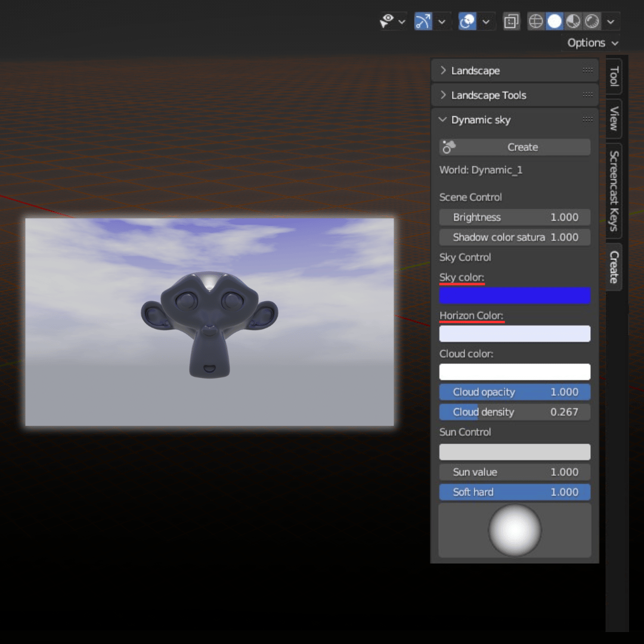The width and height of the screenshot is (644, 644).
Task: Click the Sun Control label
Action: coord(465,432)
